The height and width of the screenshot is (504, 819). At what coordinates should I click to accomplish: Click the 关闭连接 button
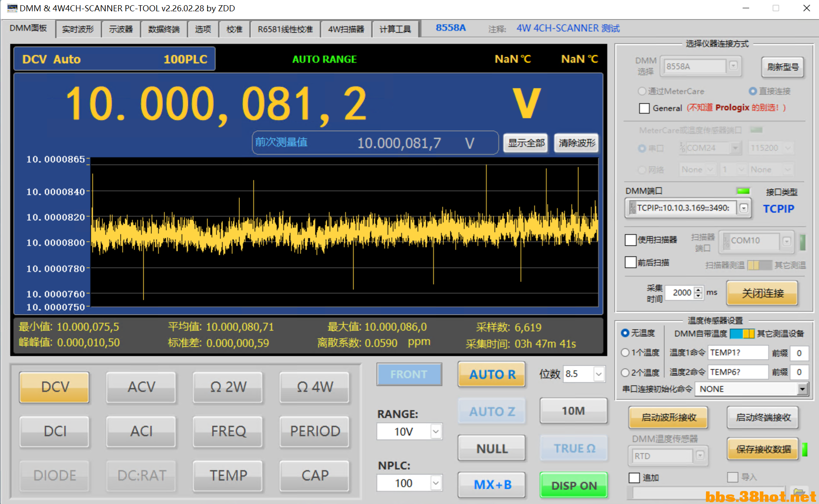click(x=763, y=293)
